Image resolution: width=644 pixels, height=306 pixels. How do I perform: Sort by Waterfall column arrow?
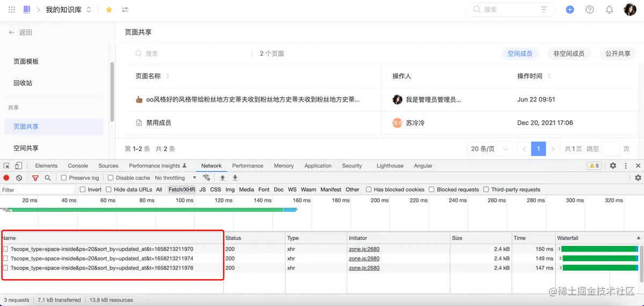coord(639,238)
